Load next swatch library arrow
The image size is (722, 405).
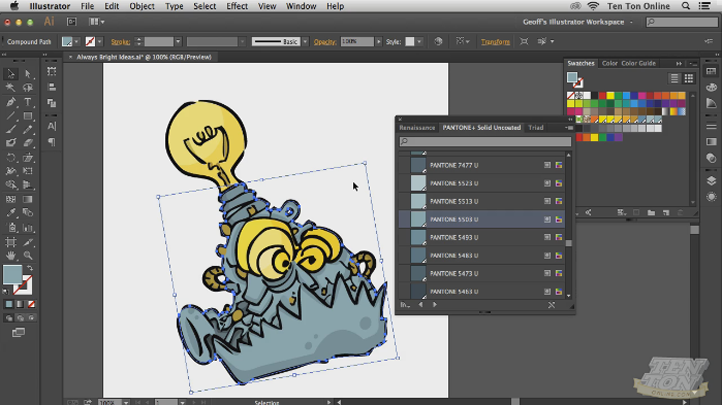click(x=435, y=305)
